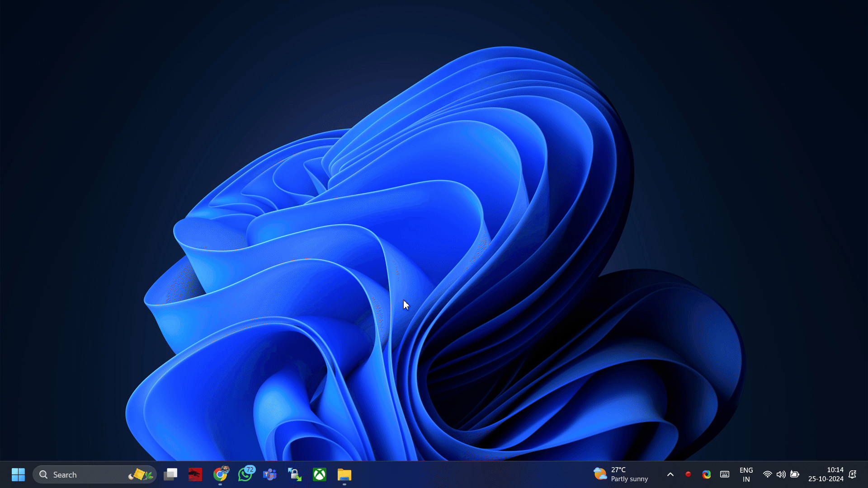Adjust volume via taskbar slider
Image resolution: width=868 pixels, height=488 pixels.
pyautogui.click(x=780, y=474)
